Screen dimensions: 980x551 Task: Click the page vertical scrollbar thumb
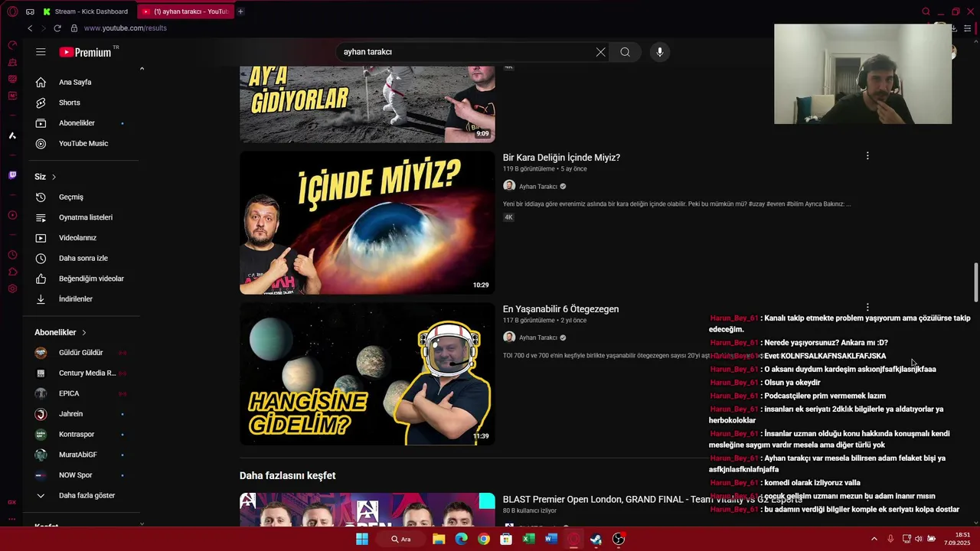pyautogui.click(x=975, y=282)
